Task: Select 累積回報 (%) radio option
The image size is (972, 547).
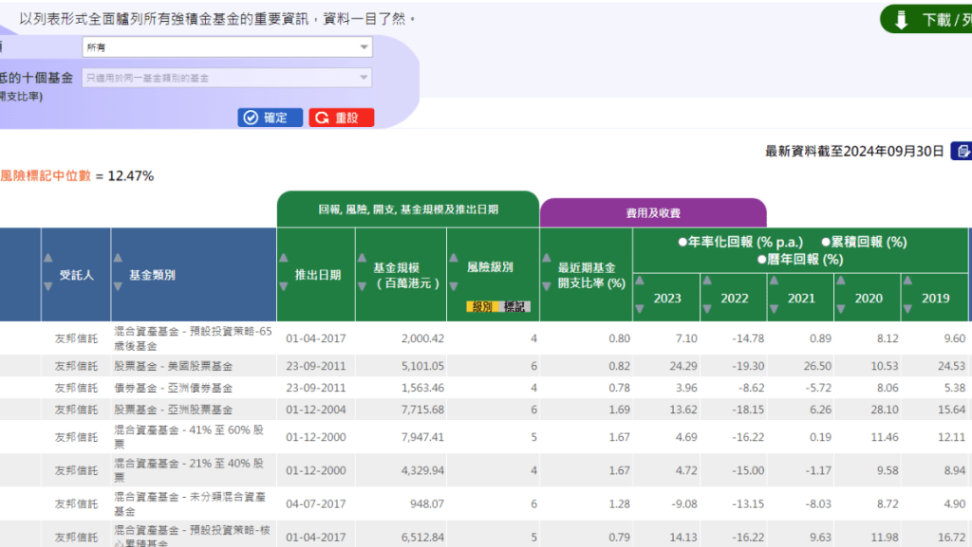Action: pos(826,242)
